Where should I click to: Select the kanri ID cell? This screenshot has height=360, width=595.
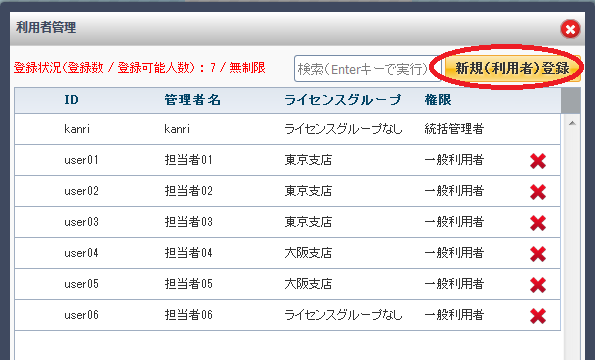point(77,129)
